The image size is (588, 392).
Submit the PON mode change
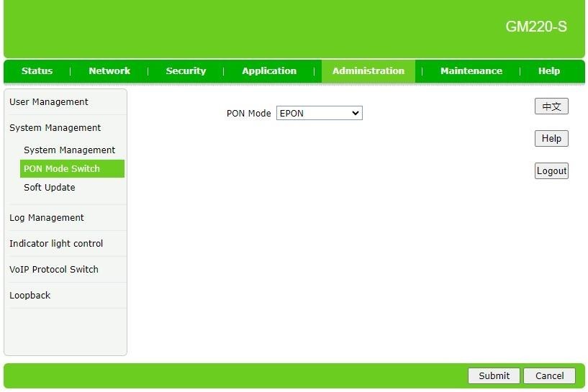click(x=494, y=375)
